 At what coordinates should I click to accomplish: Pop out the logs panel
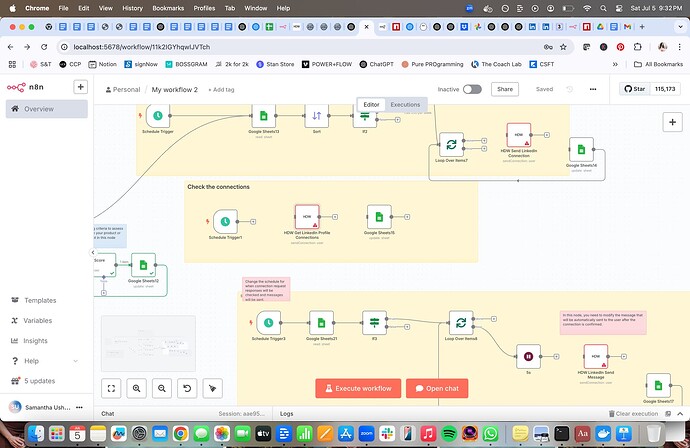click(668, 414)
